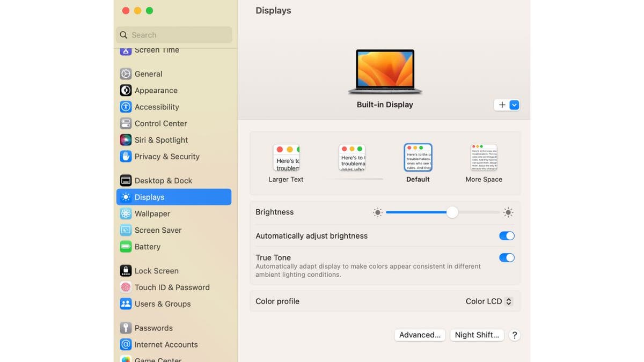
Task: Click the Built-in Display laptop image
Action: (x=385, y=72)
